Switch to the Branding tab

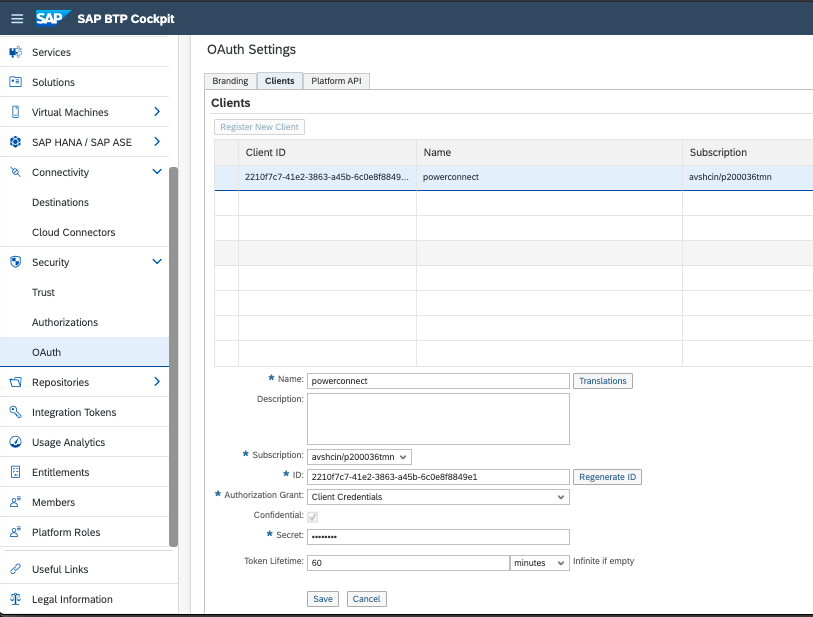tap(229, 80)
